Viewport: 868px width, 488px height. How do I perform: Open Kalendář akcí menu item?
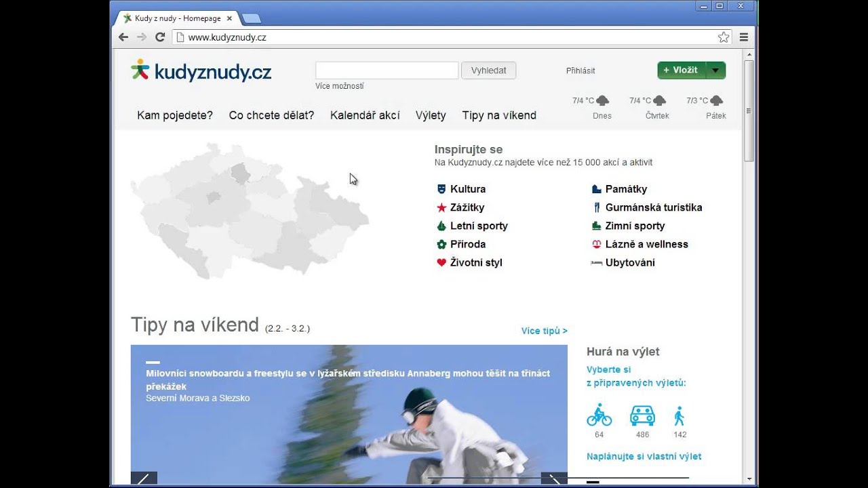(365, 115)
